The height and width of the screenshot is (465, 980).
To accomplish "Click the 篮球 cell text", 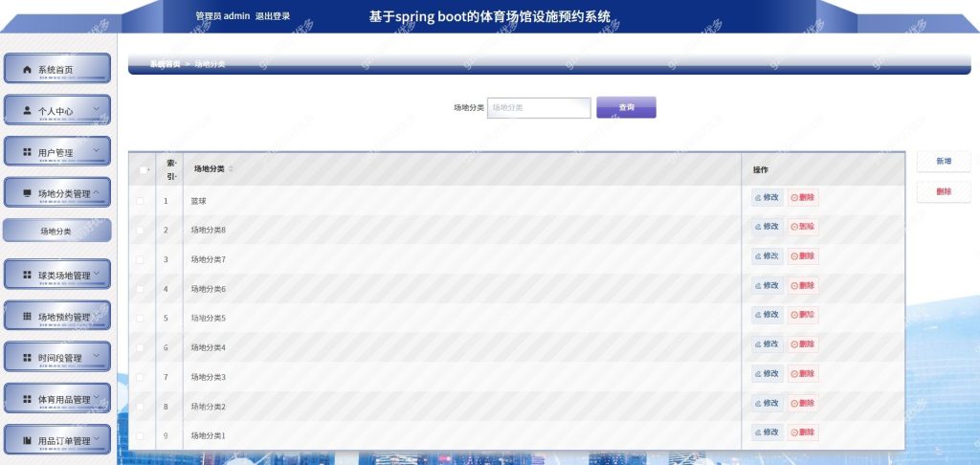I will [x=198, y=201].
